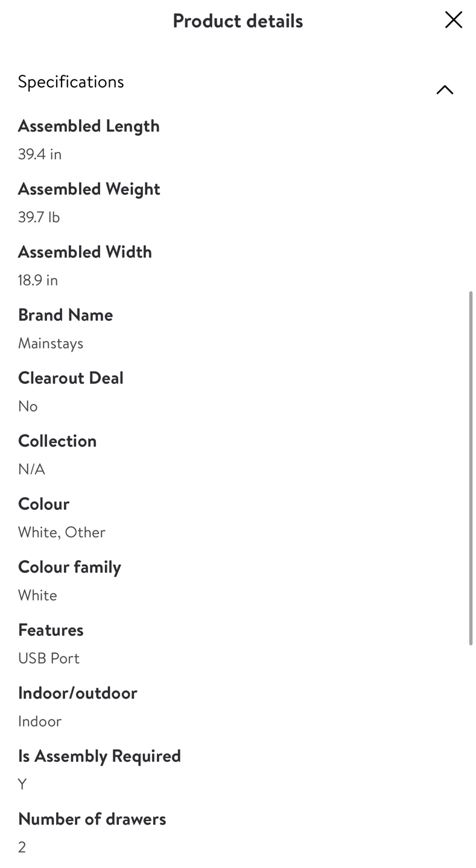Screen dimensions: 476x868
Task: Click the Specifications section heading
Action: tap(71, 81)
